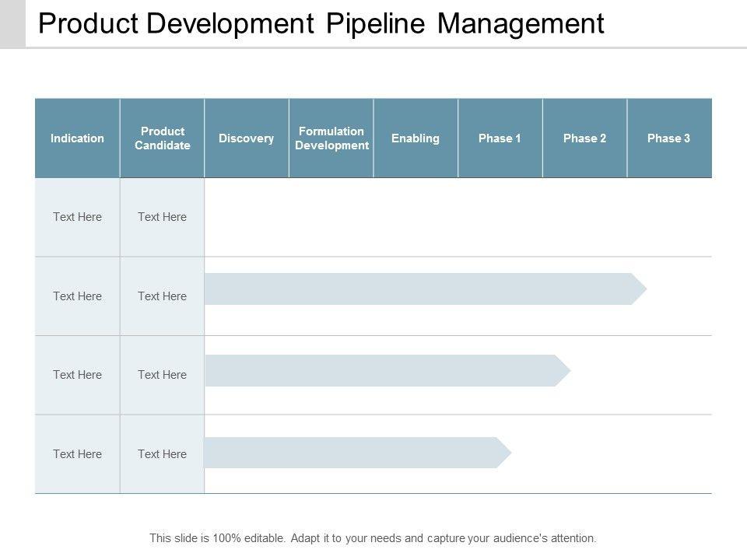Click the "Formulation Development" column header

[x=331, y=138]
